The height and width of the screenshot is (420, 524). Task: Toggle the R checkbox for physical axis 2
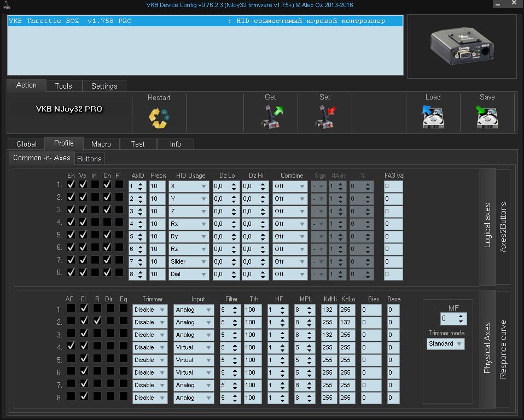97,320
